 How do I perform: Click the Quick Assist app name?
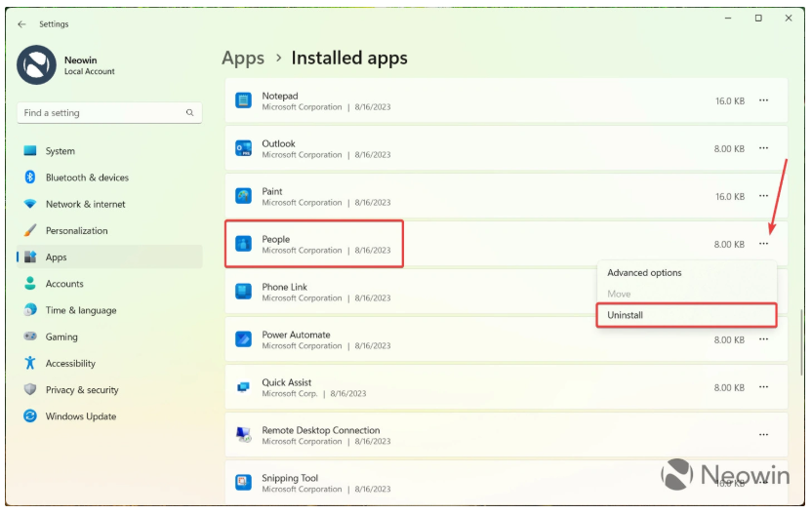pos(287,382)
